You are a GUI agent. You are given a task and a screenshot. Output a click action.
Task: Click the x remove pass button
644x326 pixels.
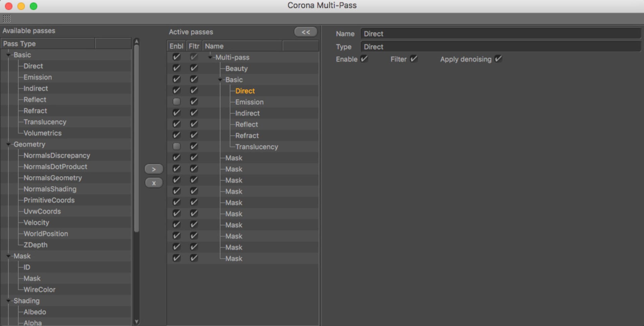[154, 183]
